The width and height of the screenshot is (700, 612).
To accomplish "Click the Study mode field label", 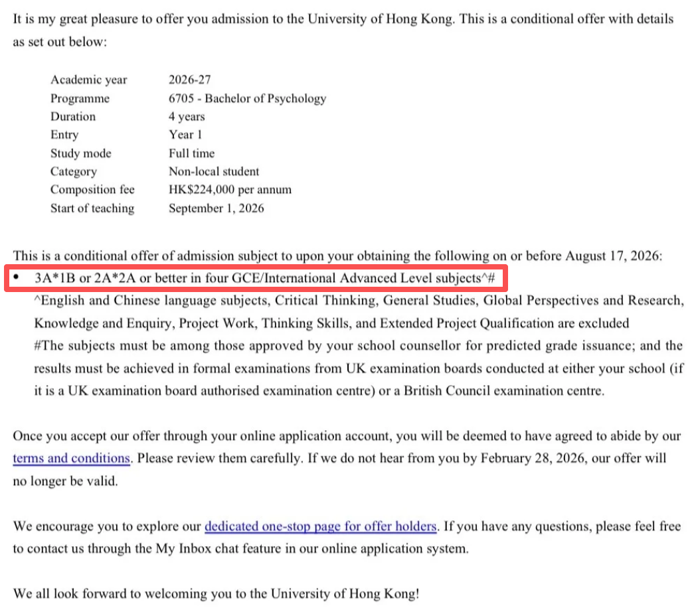I will 81,153.
